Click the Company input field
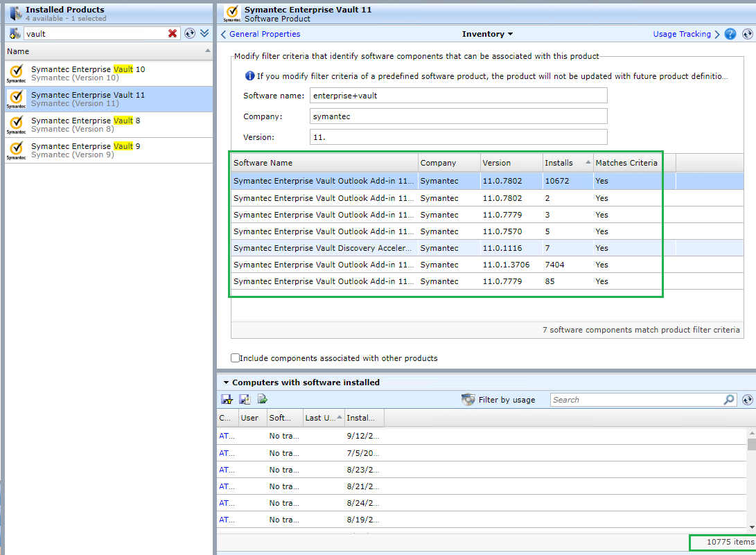The width and height of the screenshot is (756, 555). tap(459, 116)
